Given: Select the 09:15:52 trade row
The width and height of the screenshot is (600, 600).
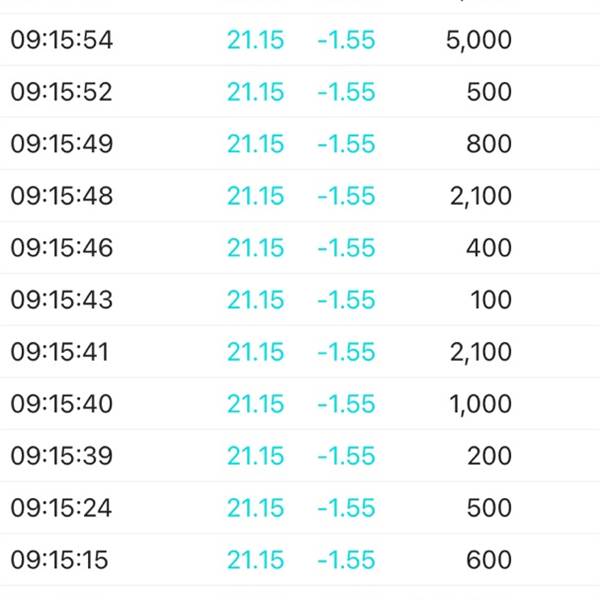Looking at the screenshot, I should point(300,91).
